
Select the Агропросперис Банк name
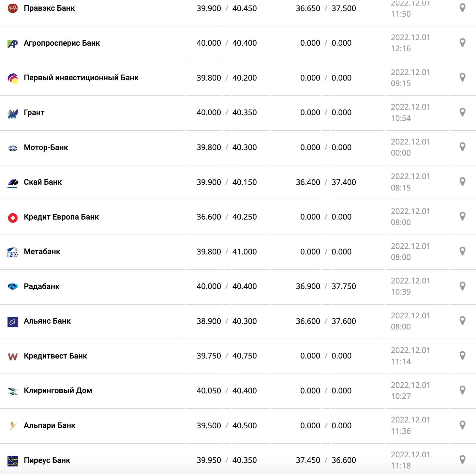(62, 43)
